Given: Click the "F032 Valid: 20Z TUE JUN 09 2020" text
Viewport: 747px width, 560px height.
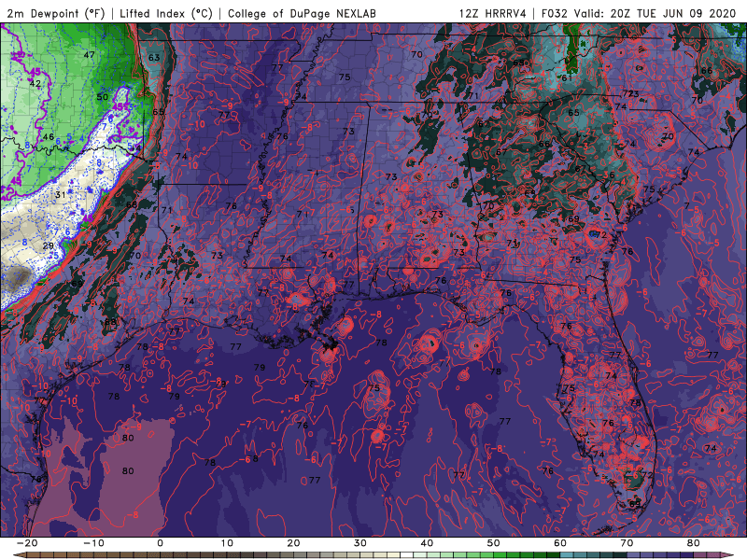Looking at the screenshot, I should point(639,13).
